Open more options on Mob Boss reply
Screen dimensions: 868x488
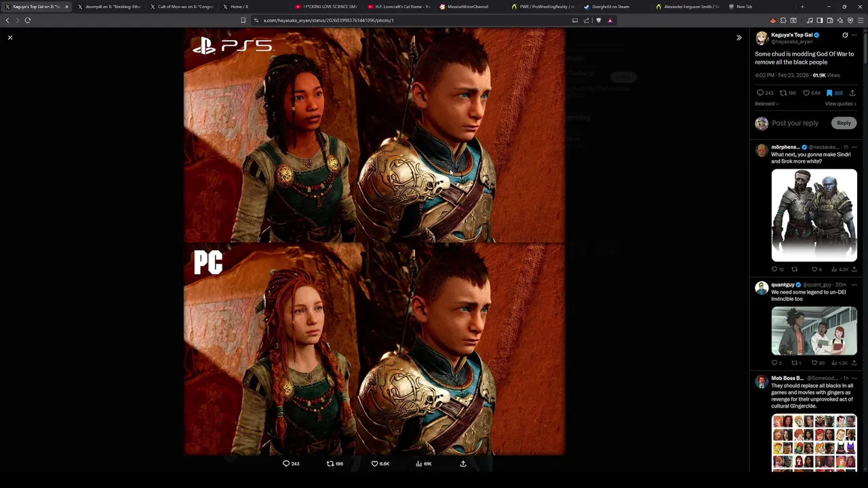pos(854,378)
